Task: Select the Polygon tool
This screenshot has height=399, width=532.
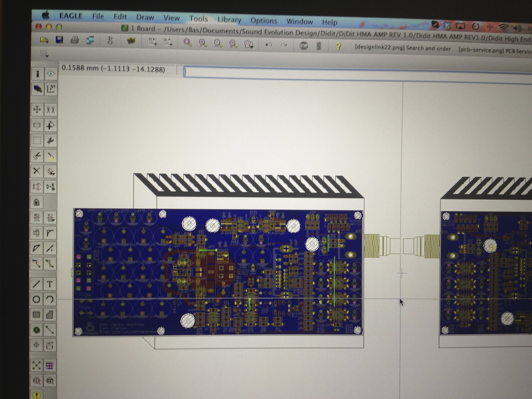Action: pyautogui.click(x=50, y=315)
